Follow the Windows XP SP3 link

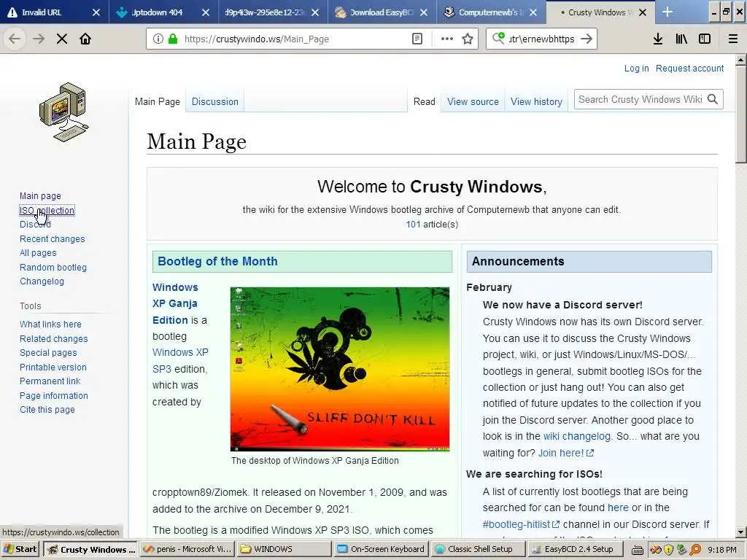[180, 360]
